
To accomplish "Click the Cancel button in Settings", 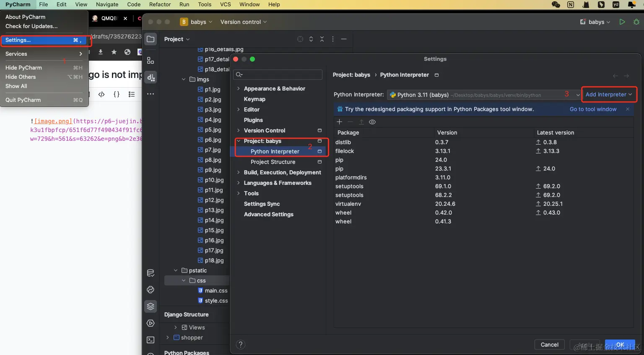I will click(549, 345).
